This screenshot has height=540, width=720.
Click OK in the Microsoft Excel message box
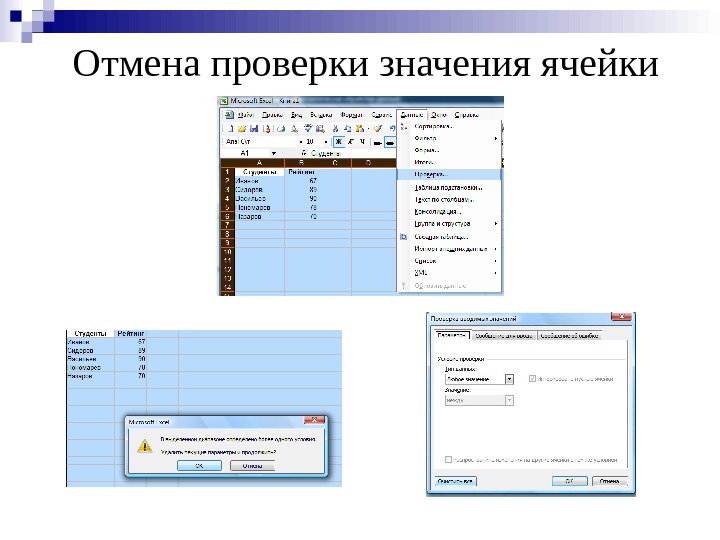pos(199,466)
